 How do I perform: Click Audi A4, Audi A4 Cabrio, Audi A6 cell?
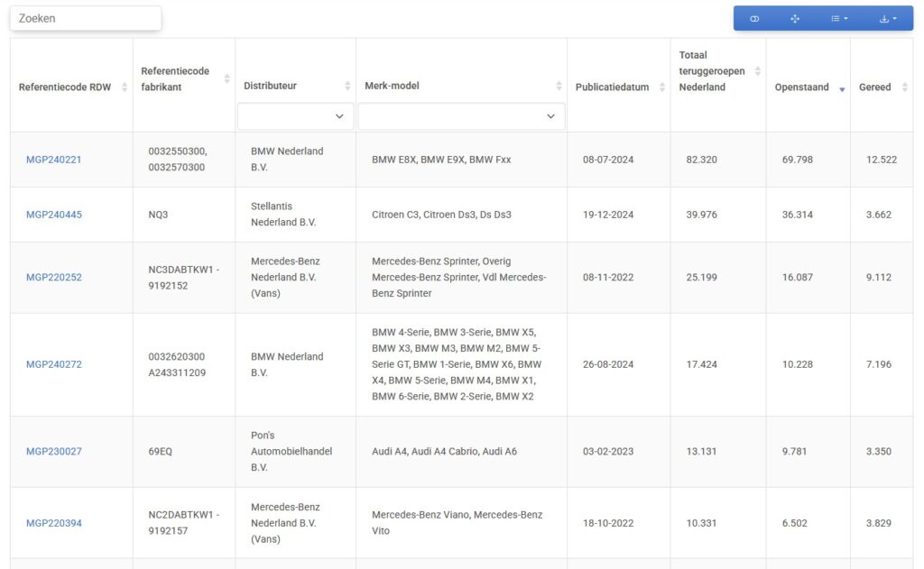pyautogui.click(x=444, y=451)
